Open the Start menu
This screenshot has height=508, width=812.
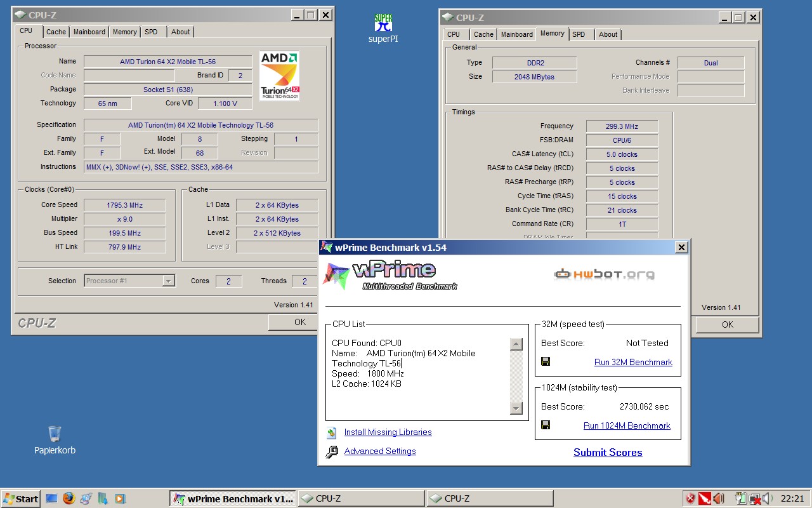[21, 498]
